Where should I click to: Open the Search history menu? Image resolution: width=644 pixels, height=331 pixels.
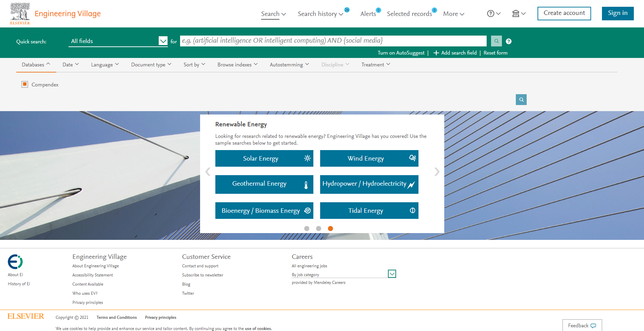click(320, 14)
